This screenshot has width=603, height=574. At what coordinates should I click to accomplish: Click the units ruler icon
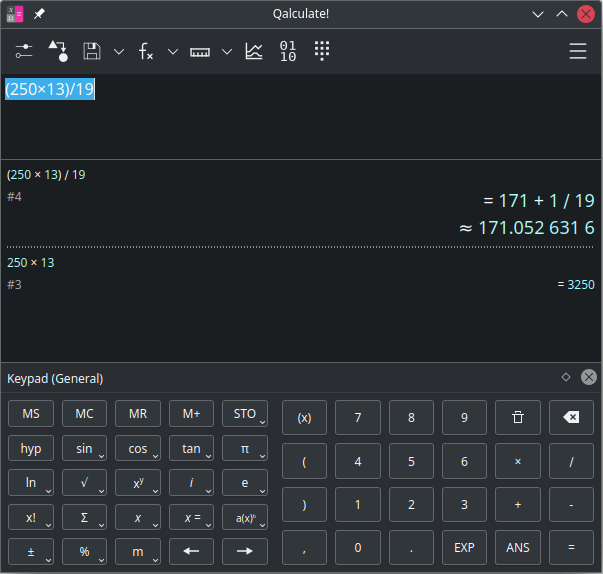200,52
